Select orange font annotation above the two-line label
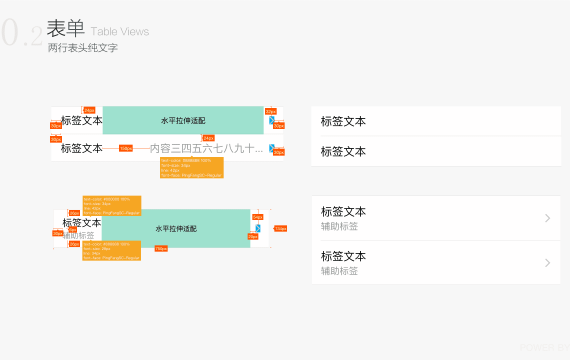Viewport: 570px width, 360px height. tap(112, 206)
